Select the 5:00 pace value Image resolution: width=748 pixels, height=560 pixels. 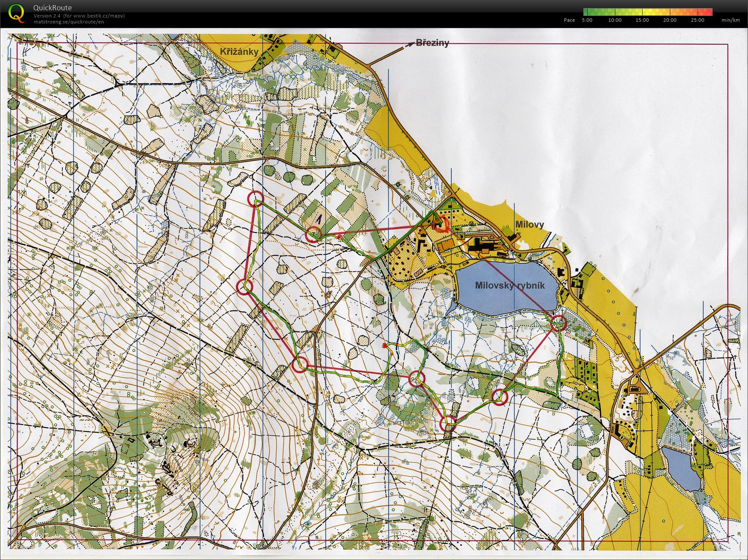coord(587,20)
